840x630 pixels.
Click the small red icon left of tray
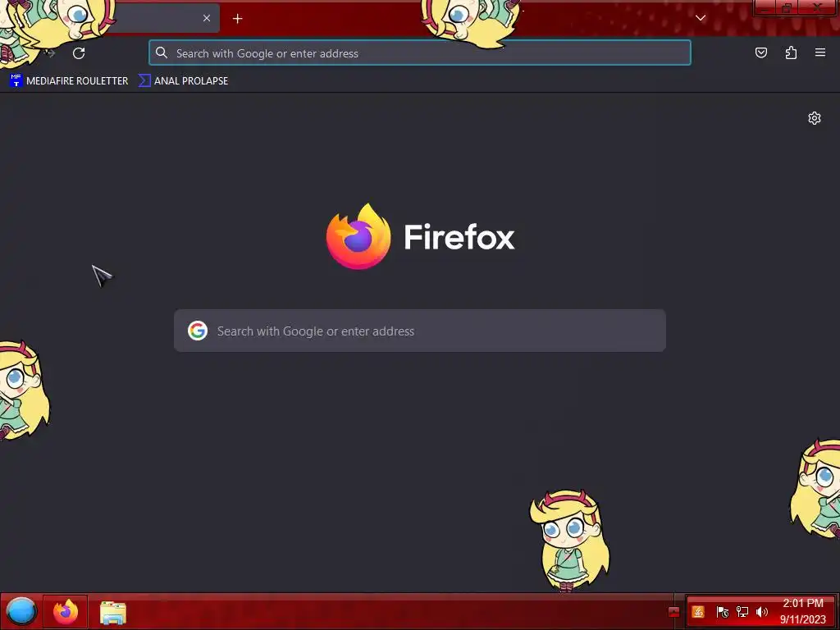pos(674,612)
